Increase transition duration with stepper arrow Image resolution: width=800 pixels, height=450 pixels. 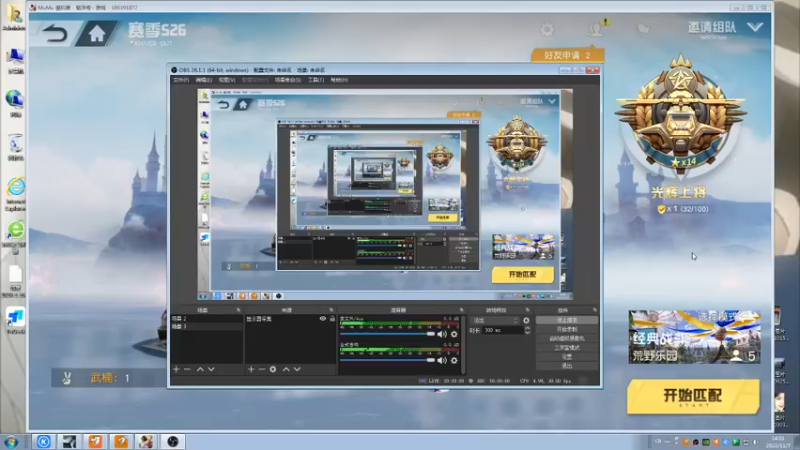[x=527, y=329]
